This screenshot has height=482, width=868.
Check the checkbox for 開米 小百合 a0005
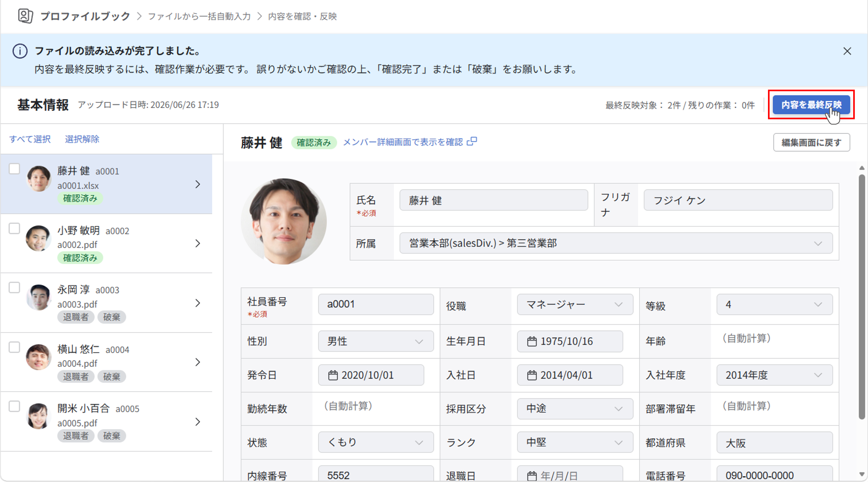tap(14, 406)
